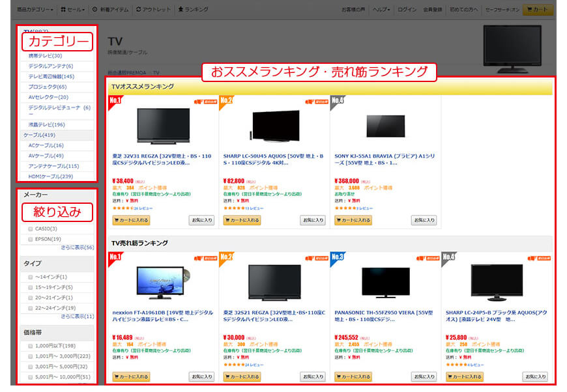The image size is (567, 392).
Task: Open ランキング star icon in top bar
Action: coord(193,10)
